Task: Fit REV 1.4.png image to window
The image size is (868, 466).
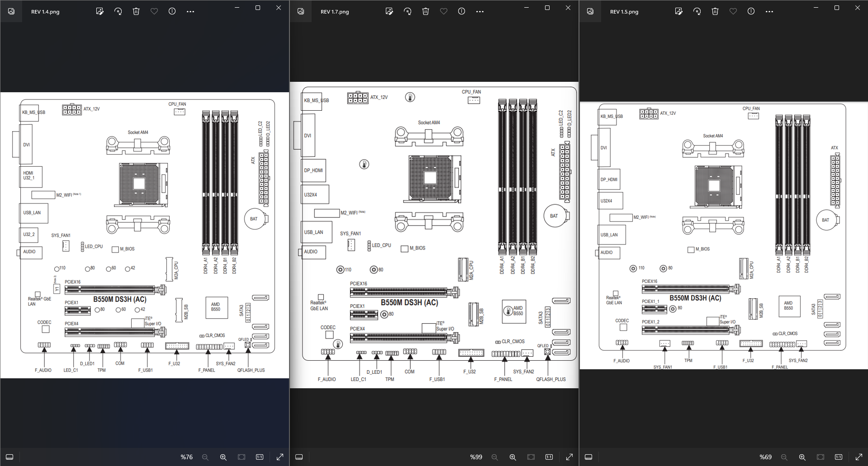Action: coord(242,457)
